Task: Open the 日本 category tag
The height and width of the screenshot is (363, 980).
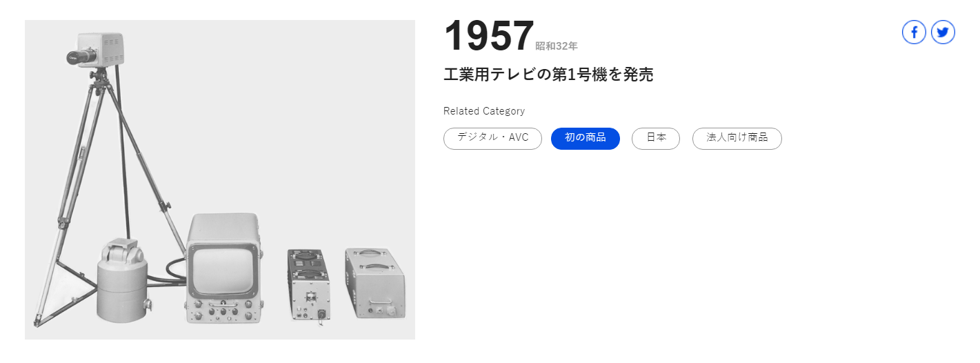Action: (x=656, y=138)
